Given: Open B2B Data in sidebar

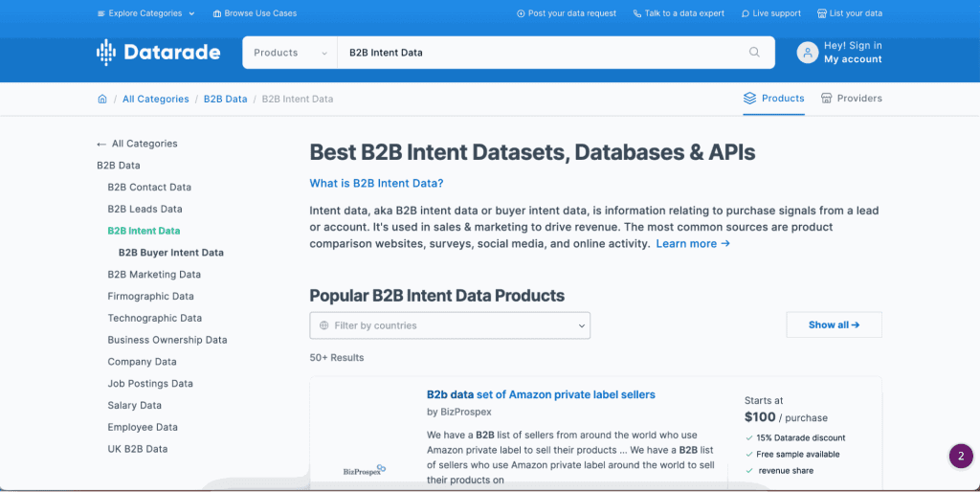Looking at the screenshot, I should tap(118, 166).
